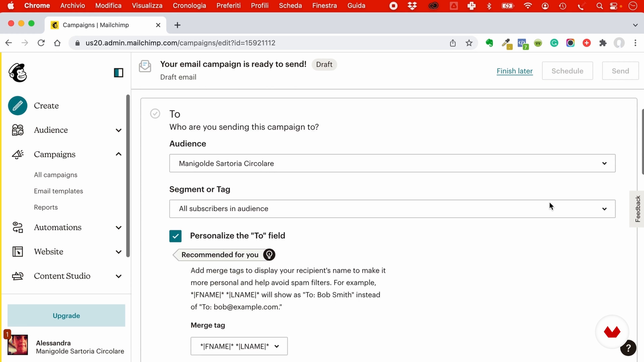The image size is (644, 362).
Task: Click the Finish later link
Action: tap(515, 71)
